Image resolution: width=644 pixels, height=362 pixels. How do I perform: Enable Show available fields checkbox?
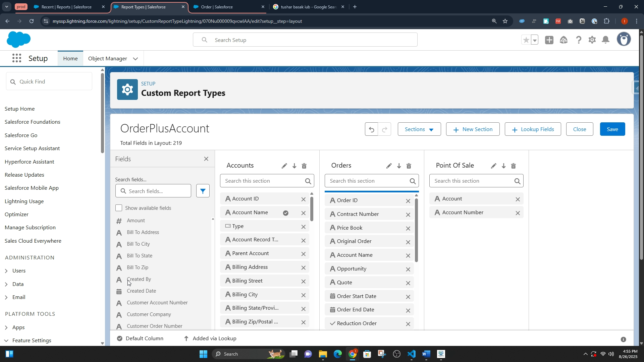coord(119,208)
